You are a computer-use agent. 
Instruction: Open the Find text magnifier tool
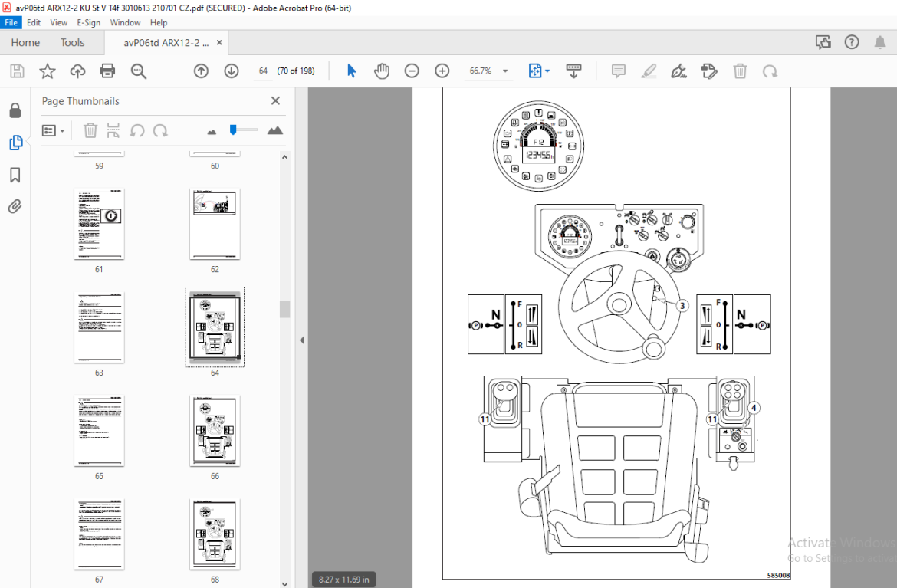(139, 71)
